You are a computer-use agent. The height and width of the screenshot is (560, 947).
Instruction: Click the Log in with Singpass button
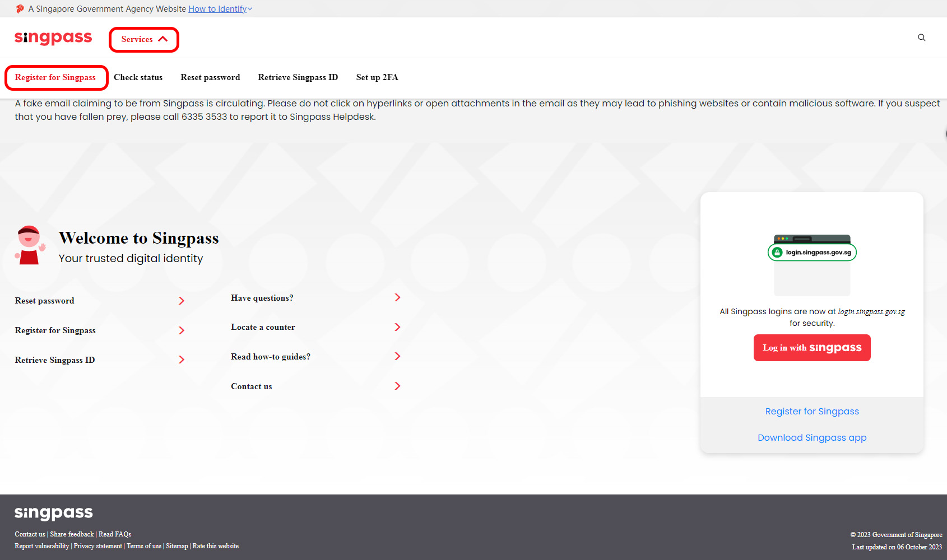click(812, 348)
